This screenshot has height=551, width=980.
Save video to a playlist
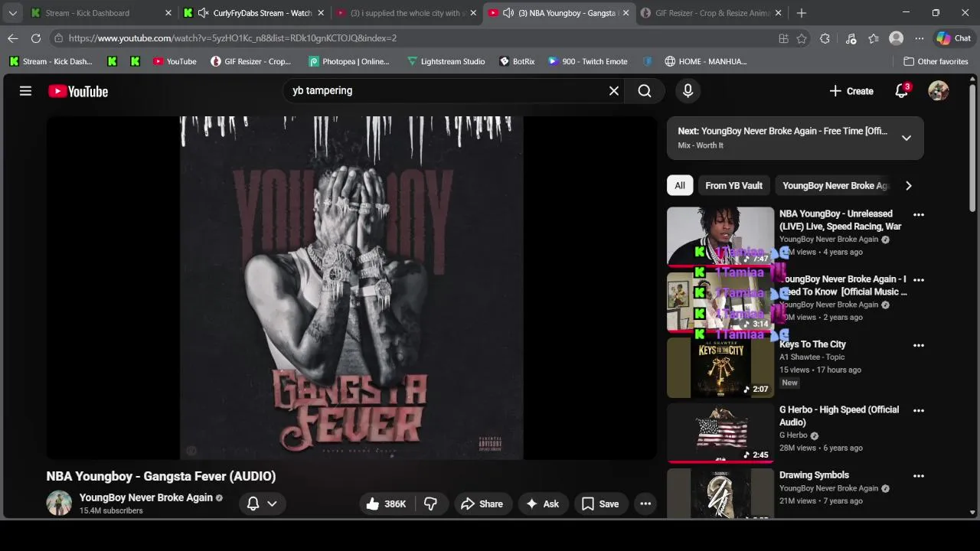tap(600, 504)
